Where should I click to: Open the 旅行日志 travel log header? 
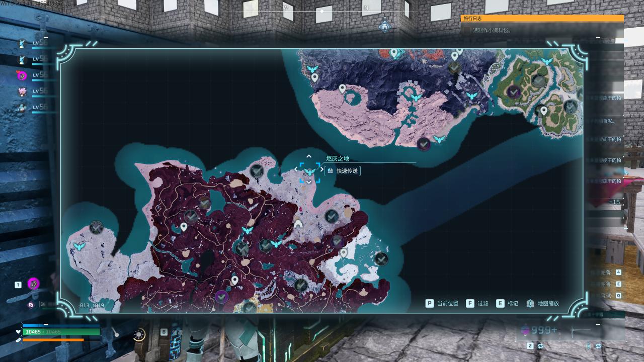(x=542, y=19)
